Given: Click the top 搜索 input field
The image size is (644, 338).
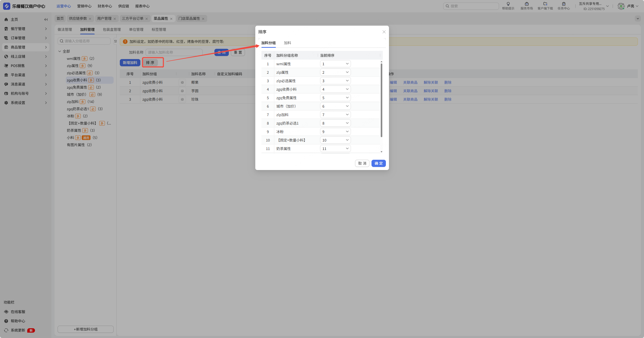Looking at the screenshot, I should click(x=473, y=6).
